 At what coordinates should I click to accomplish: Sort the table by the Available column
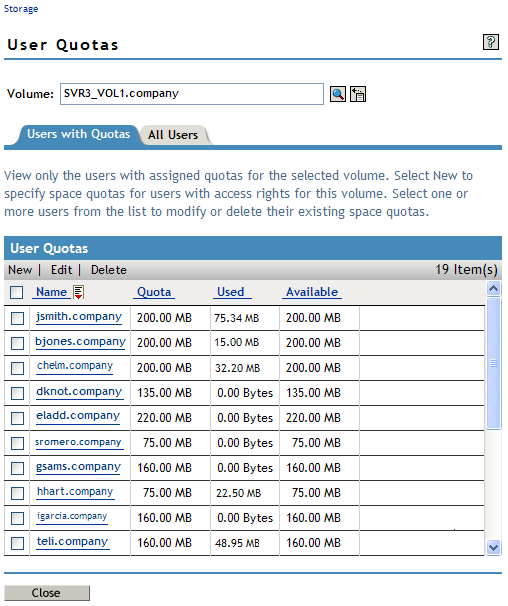[312, 292]
